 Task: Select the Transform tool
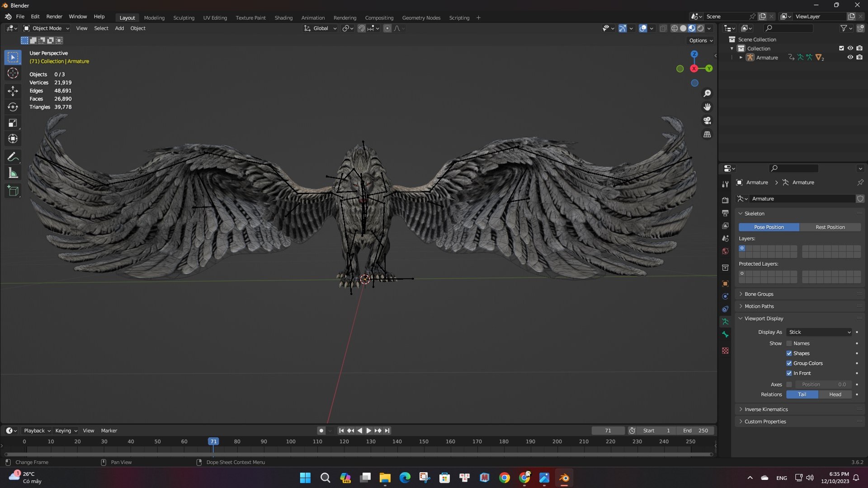pos(13,139)
